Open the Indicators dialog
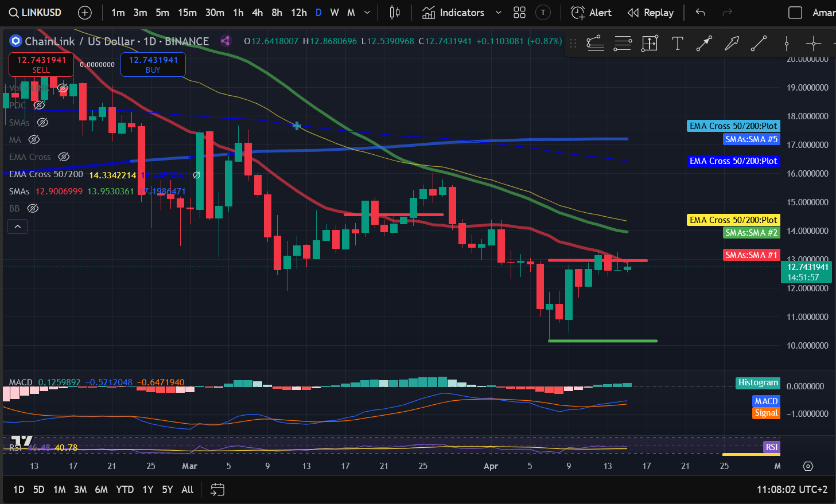Viewport: 836px width, 504px height. pos(453,13)
